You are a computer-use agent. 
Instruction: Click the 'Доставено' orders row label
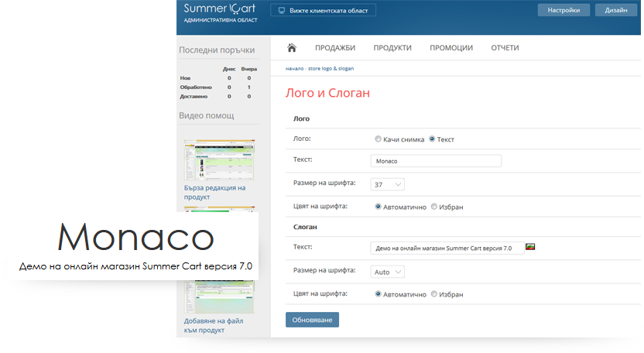pos(194,97)
